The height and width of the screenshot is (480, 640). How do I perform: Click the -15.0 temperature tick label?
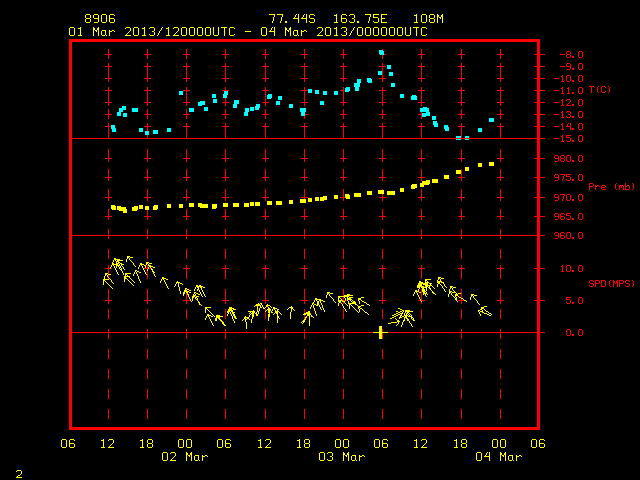(569, 139)
